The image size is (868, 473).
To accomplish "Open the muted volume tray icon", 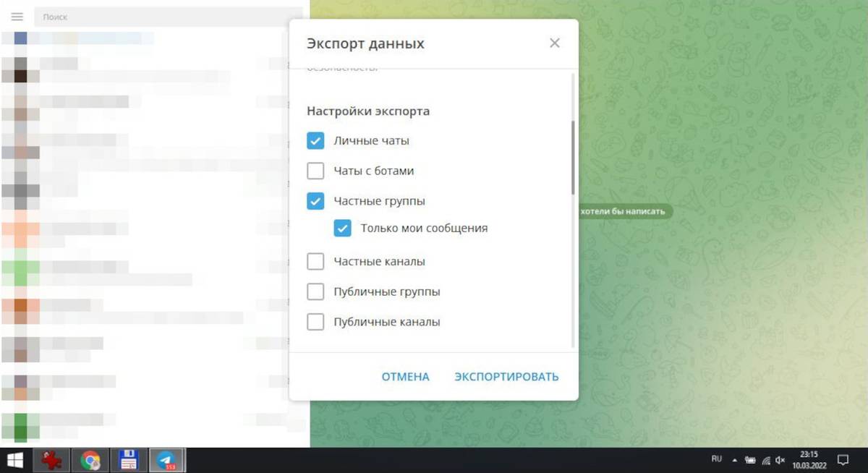I will click(x=780, y=460).
